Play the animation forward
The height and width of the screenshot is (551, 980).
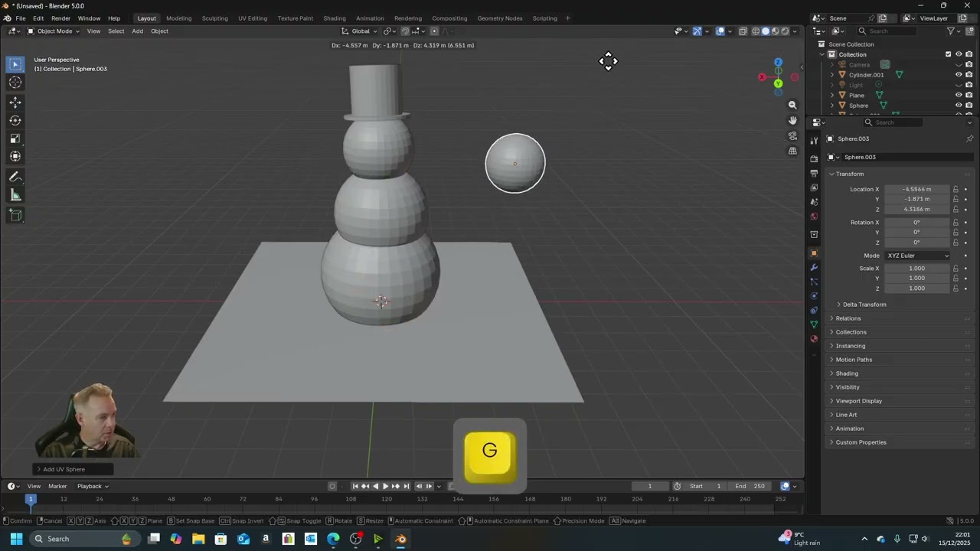coord(385,486)
